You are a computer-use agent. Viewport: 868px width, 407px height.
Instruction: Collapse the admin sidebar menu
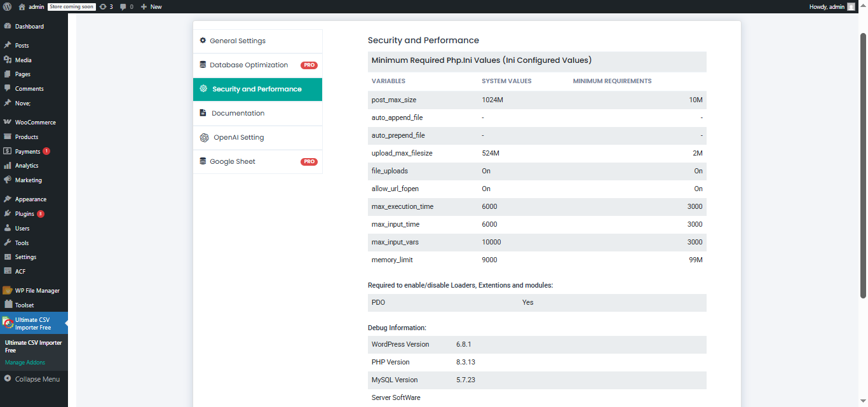pyautogui.click(x=34, y=378)
